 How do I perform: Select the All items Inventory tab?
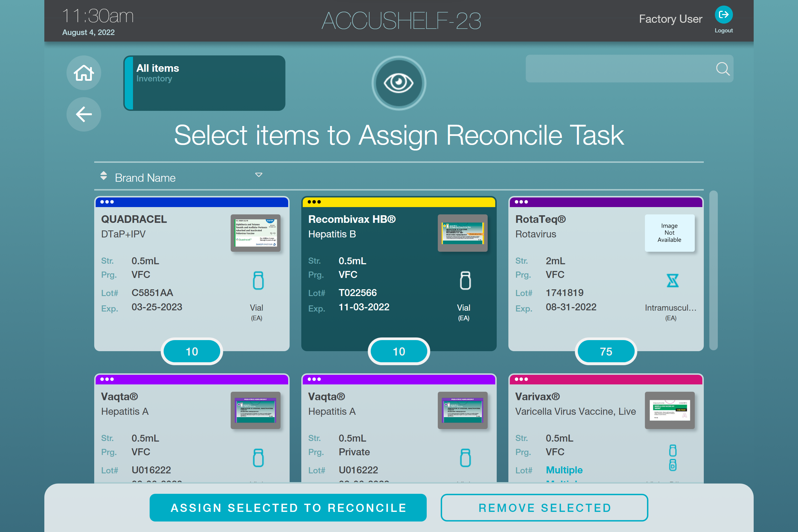coord(204,83)
